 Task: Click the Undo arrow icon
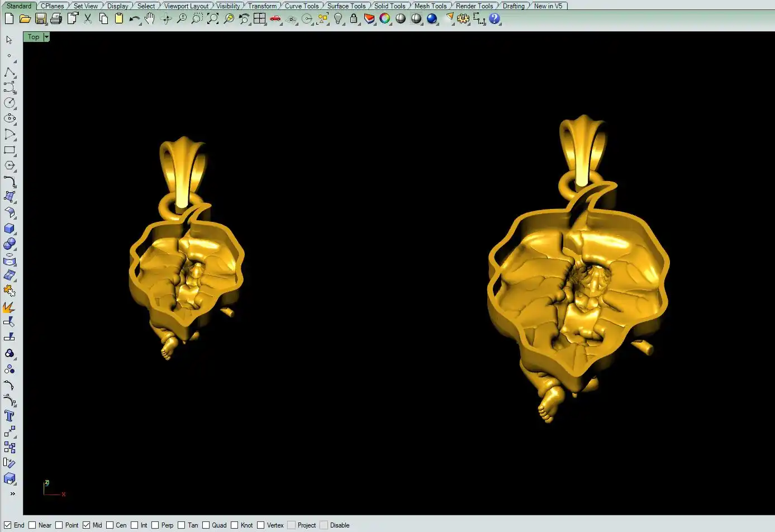click(134, 18)
